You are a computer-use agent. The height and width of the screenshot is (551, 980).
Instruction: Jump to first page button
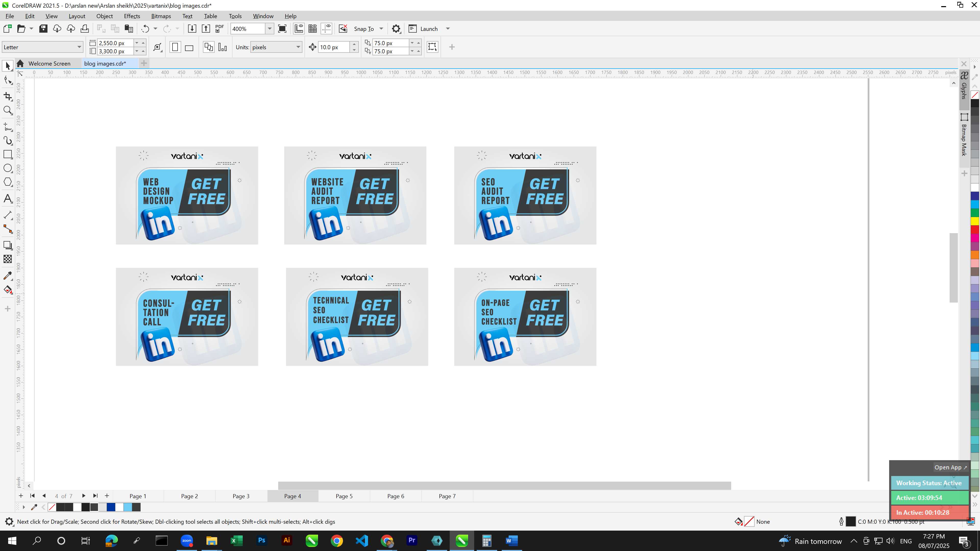[x=32, y=496]
